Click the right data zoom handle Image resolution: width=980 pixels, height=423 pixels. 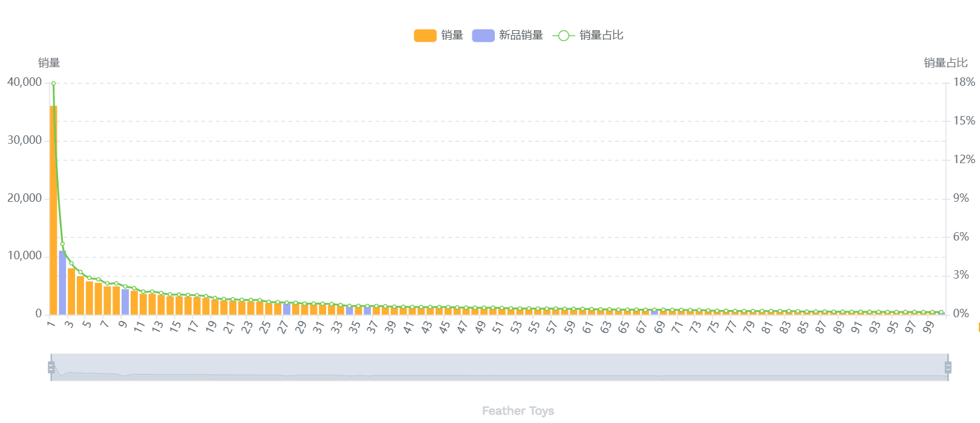point(948,367)
